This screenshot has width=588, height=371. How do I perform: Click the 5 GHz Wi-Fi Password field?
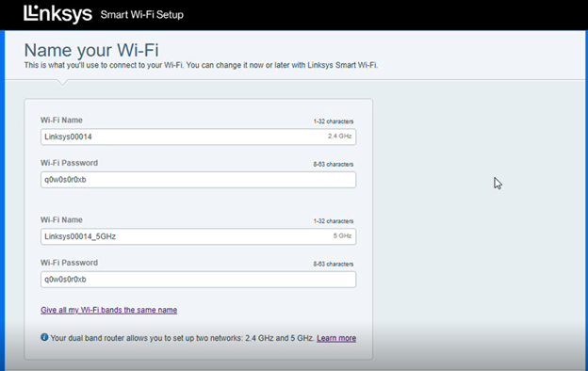tap(199, 280)
